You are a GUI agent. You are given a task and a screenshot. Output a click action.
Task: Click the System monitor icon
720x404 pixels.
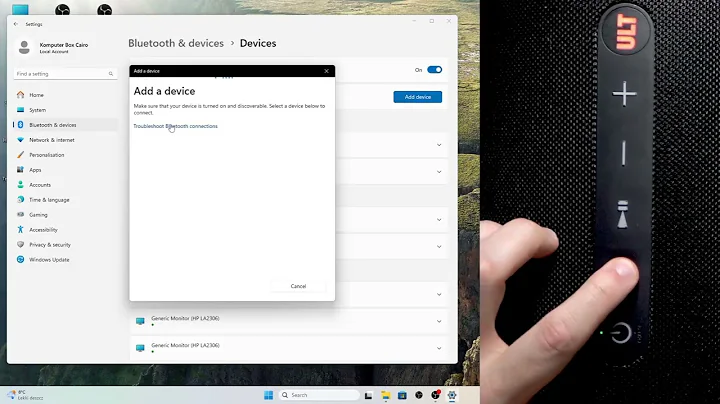click(20, 110)
